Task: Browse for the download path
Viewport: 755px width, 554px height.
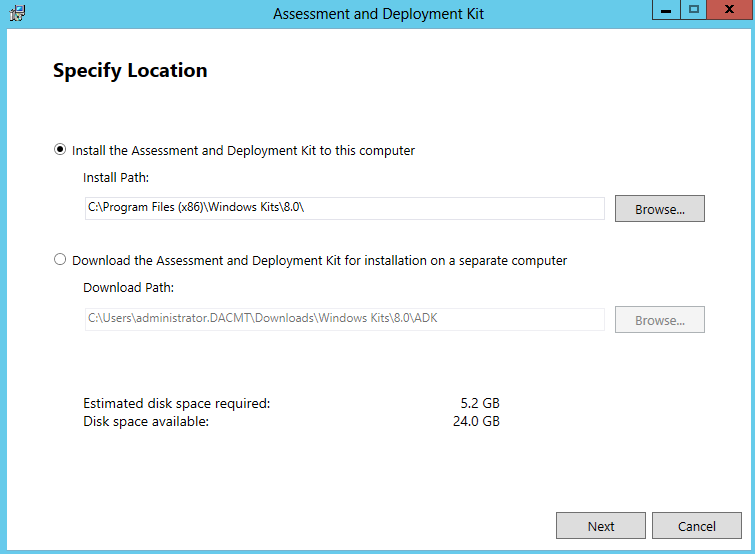Action: click(x=660, y=320)
